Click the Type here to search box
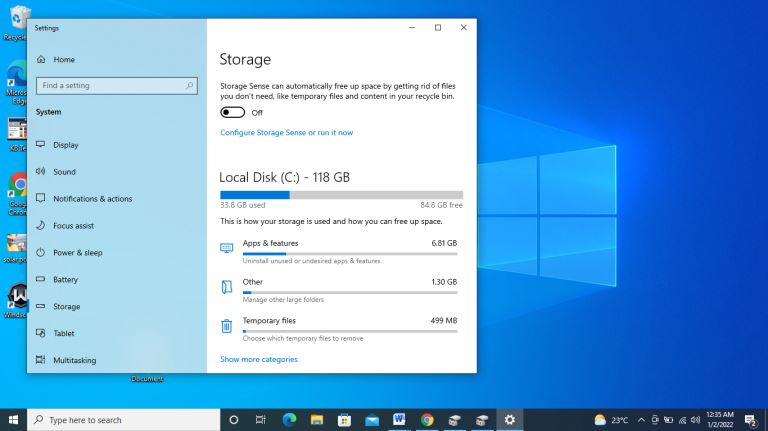The height and width of the screenshot is (431, 768). pyautogui.click(x=123, y=420)
